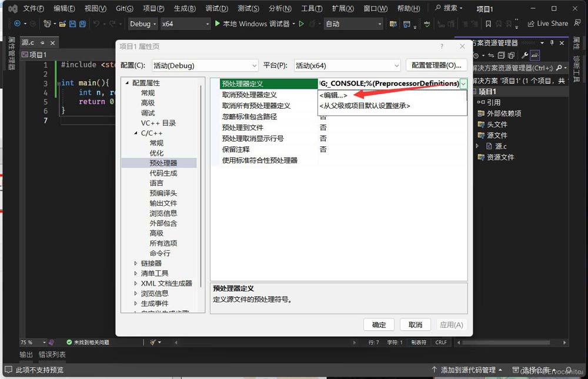Collapse all in Solution Explorer
Viewport: 588px width, 379px height.
pyautogui.click(x=501, y=55)
